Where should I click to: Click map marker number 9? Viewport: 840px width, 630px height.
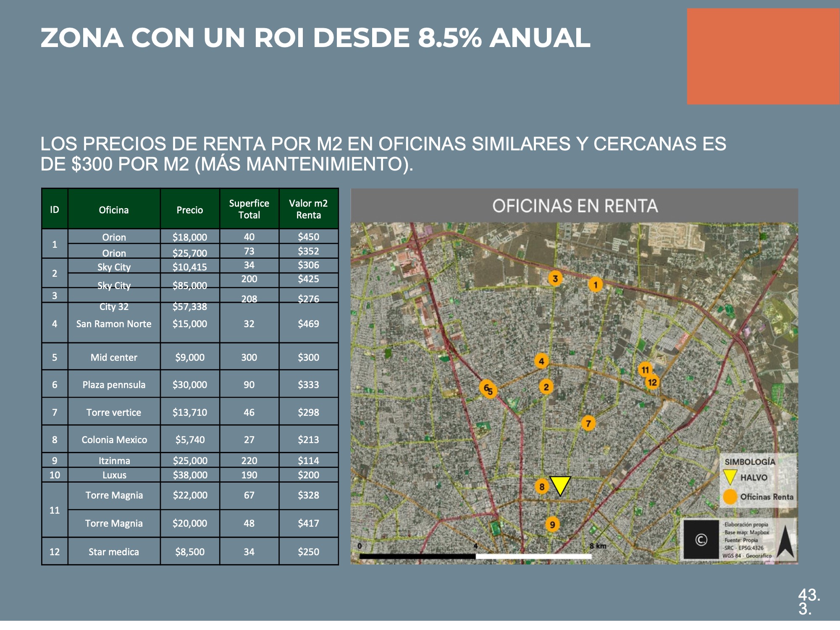552,524
